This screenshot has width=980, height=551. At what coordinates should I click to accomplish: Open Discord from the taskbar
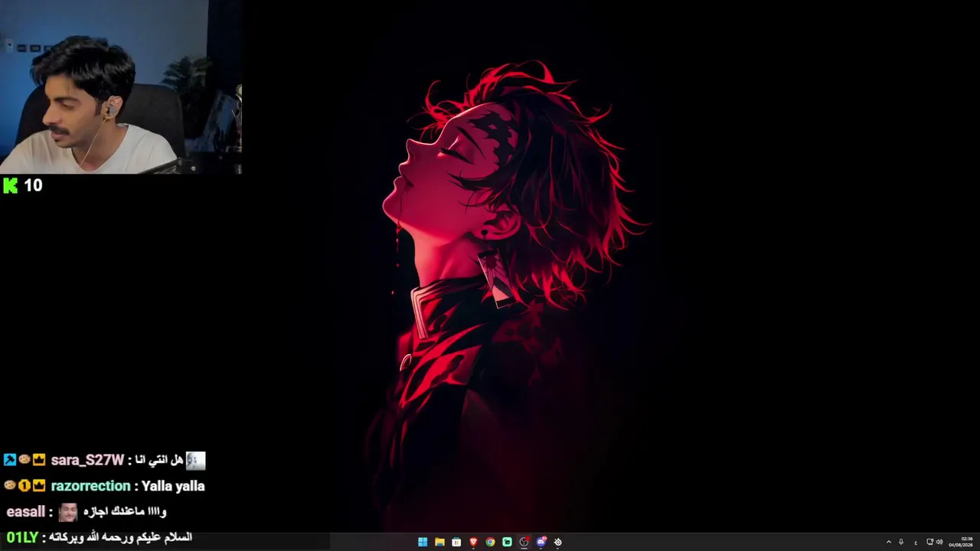coord(541,542)
